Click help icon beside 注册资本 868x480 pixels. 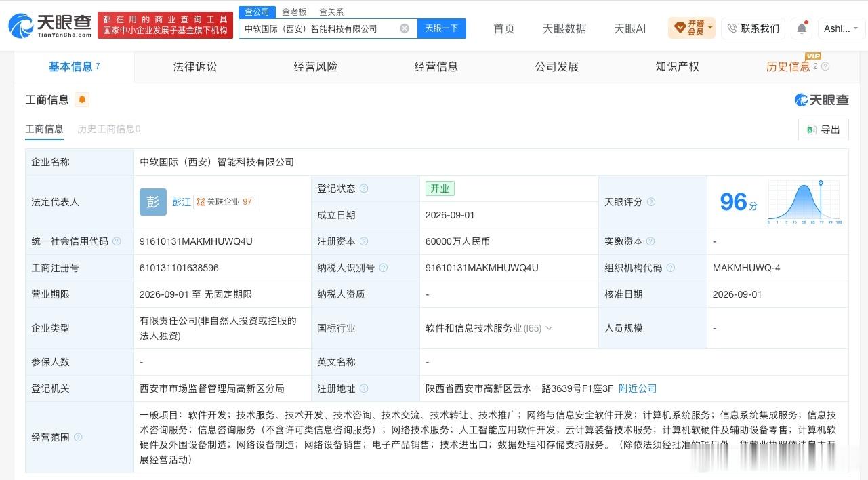tap(364, 241)
